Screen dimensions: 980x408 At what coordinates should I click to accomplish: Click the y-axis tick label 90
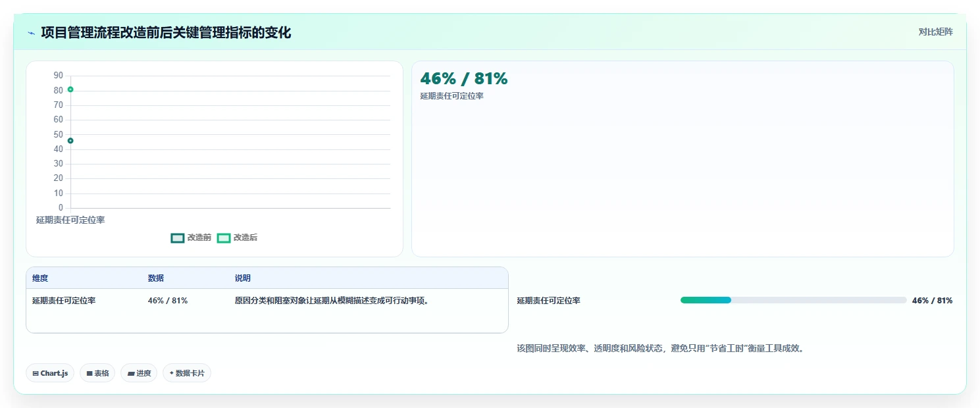point(59,76)
